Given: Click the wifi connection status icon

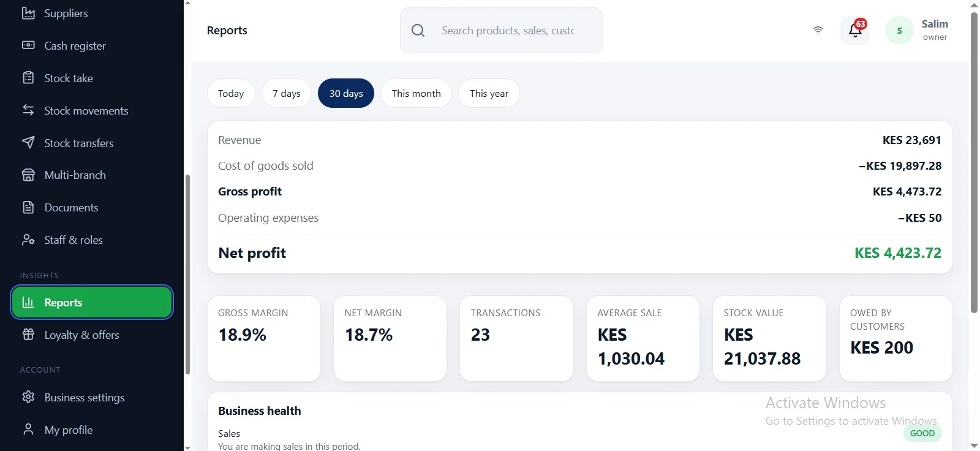Looking at the screenshot, I should pyautogui.click(x=818, y=30).
